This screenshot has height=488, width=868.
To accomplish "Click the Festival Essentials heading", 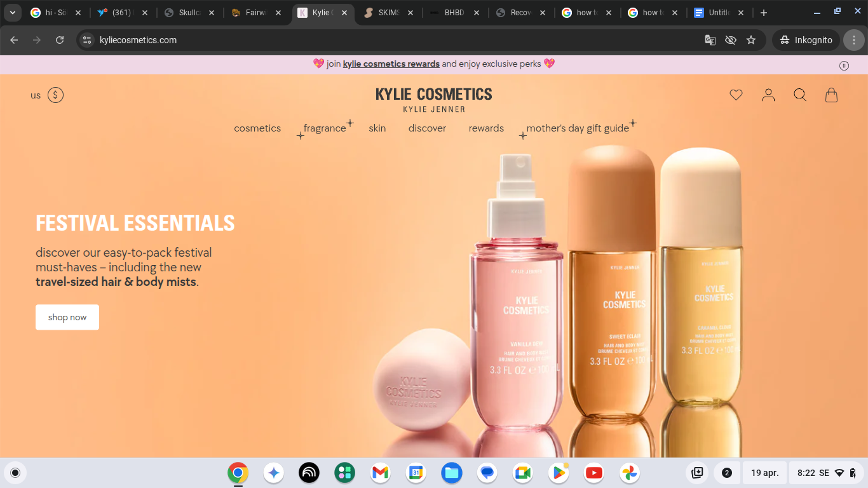I will 135,223.
